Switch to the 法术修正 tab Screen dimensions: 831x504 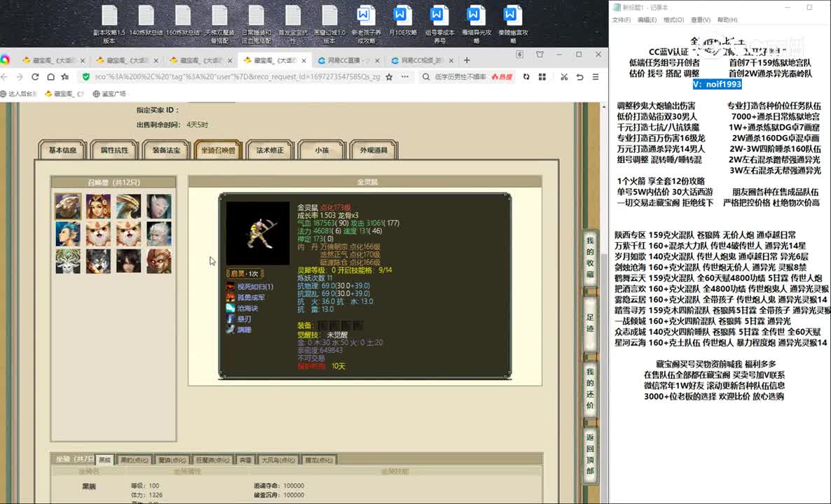click(270, 150)
